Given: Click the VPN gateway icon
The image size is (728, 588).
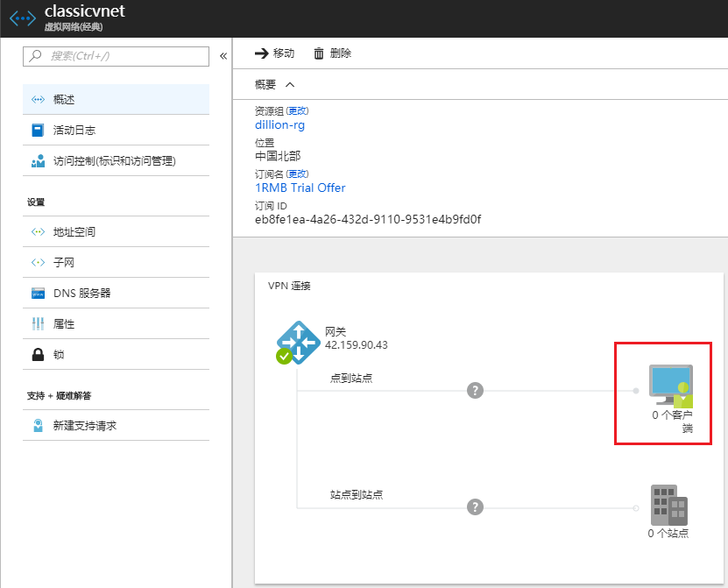Looking at the screenshot, I should tap(298, 342).
